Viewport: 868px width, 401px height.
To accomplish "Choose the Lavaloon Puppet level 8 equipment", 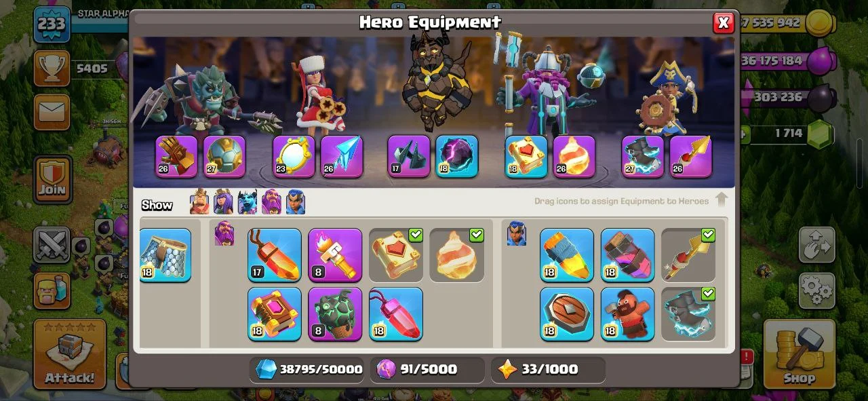I will (x=335, y=314).
